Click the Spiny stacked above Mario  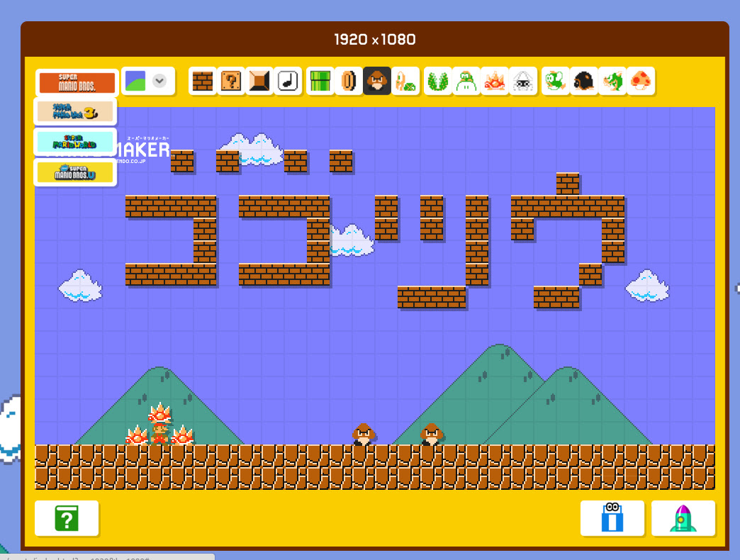pos(159,413)
